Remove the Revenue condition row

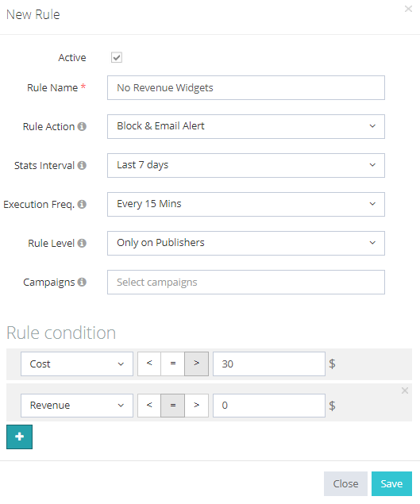coord(405,391)
